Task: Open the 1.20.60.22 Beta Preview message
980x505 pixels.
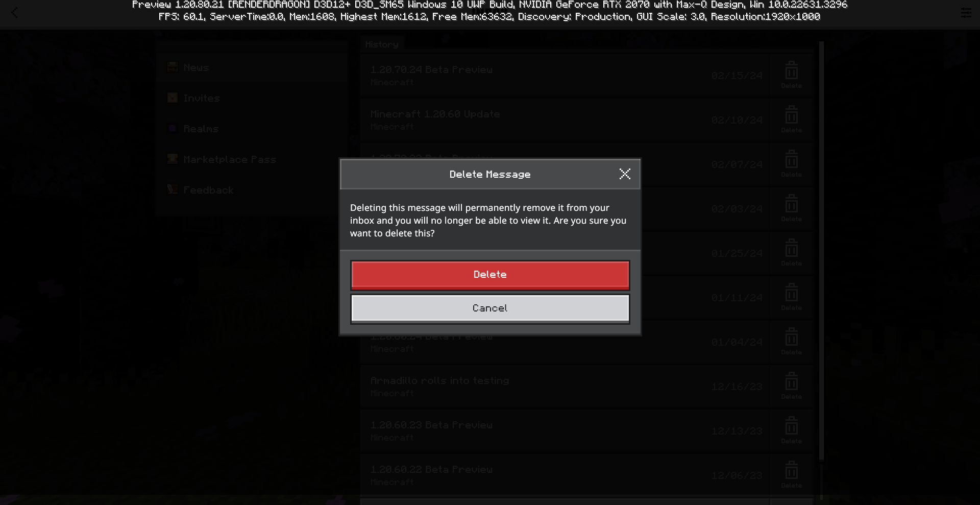Action: (x=565, y=475)
